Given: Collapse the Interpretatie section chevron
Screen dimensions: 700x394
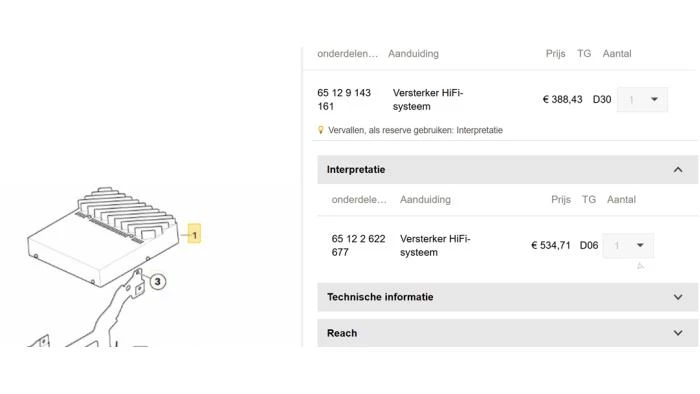Looking at the screenshot, I should click(x=678, y=170).
